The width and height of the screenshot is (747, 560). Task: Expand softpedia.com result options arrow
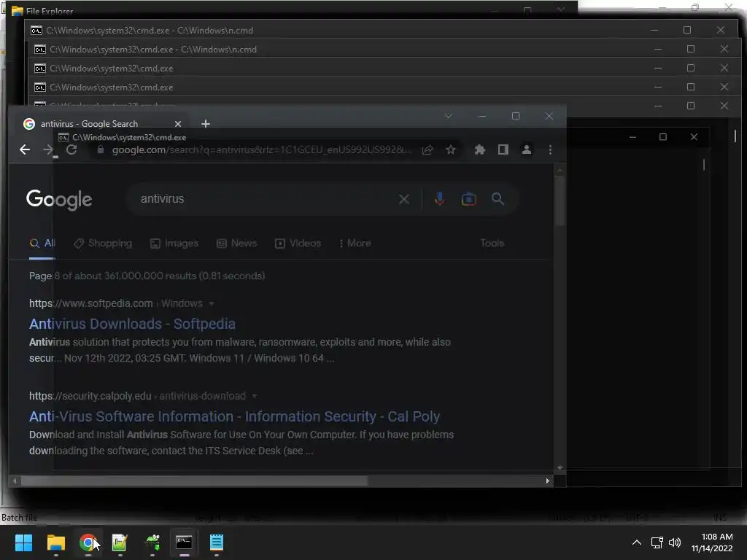click(212, 304)
